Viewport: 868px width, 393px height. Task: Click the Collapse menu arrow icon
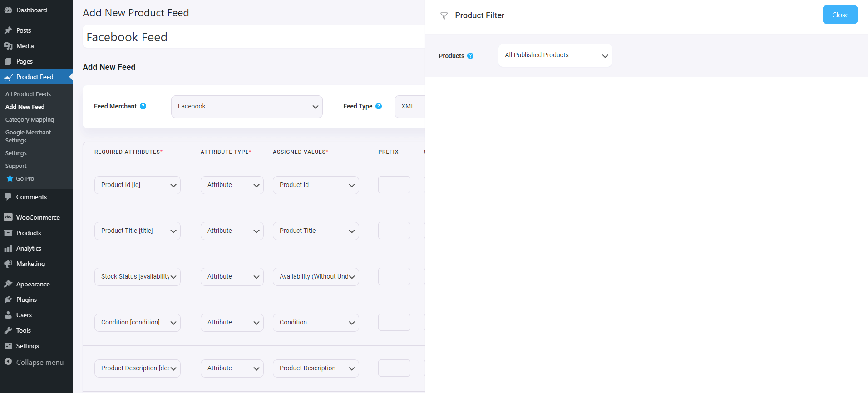coord(8,362)
